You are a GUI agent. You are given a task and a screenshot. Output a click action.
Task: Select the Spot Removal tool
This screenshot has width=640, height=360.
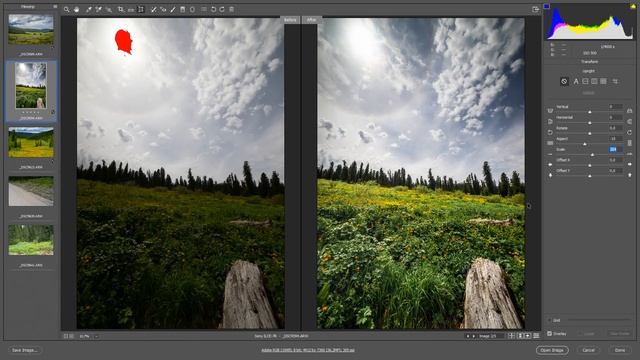(153, 9)
